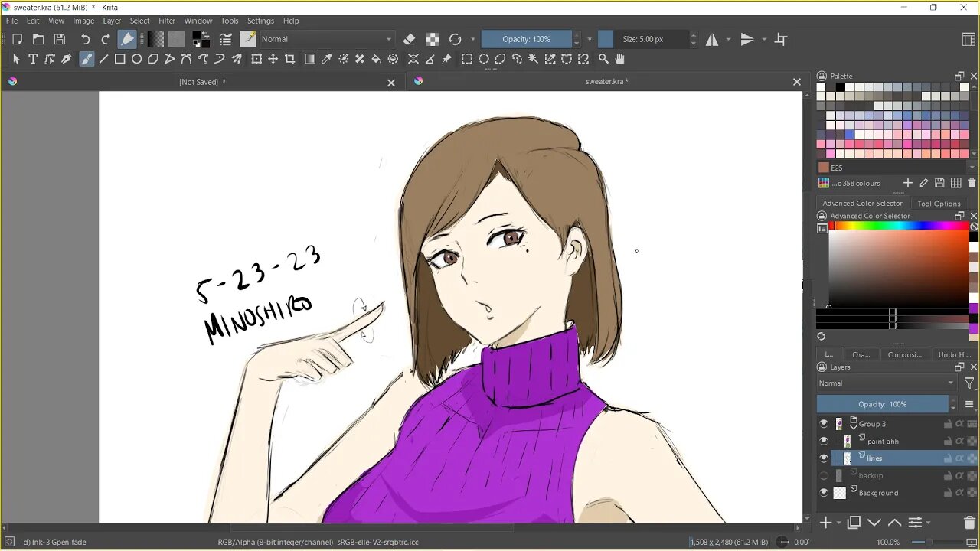
Task: Add a new layer with plus button
Action: [825, 523]
